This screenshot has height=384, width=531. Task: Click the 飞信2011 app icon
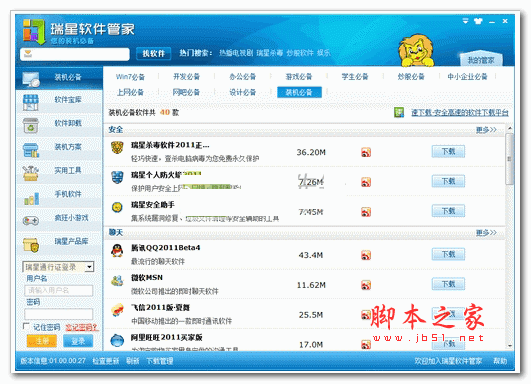tap(117, 310)
